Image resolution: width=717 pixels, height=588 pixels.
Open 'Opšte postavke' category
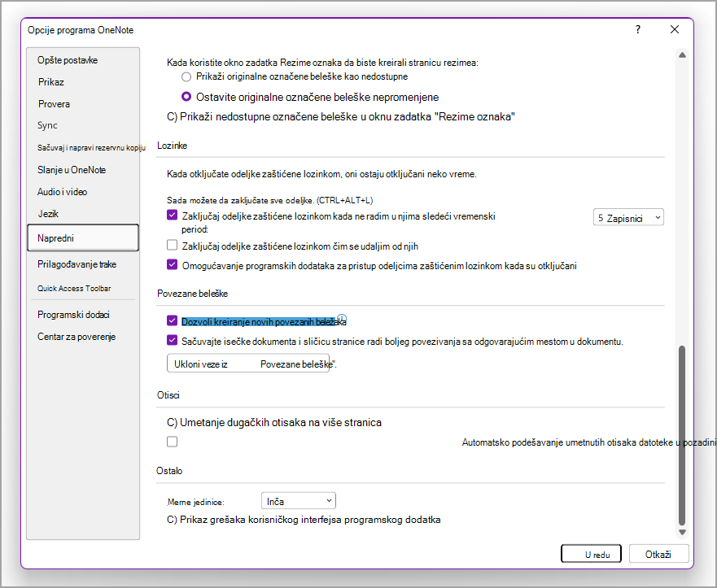pyautogui.click(x=68, y=60)
